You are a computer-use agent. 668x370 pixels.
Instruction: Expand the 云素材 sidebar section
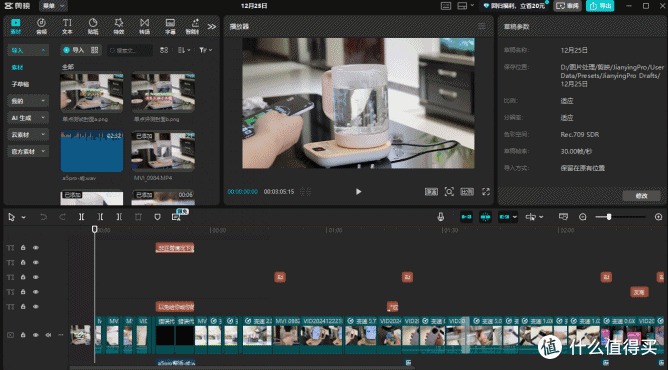[x=28, y=135]
